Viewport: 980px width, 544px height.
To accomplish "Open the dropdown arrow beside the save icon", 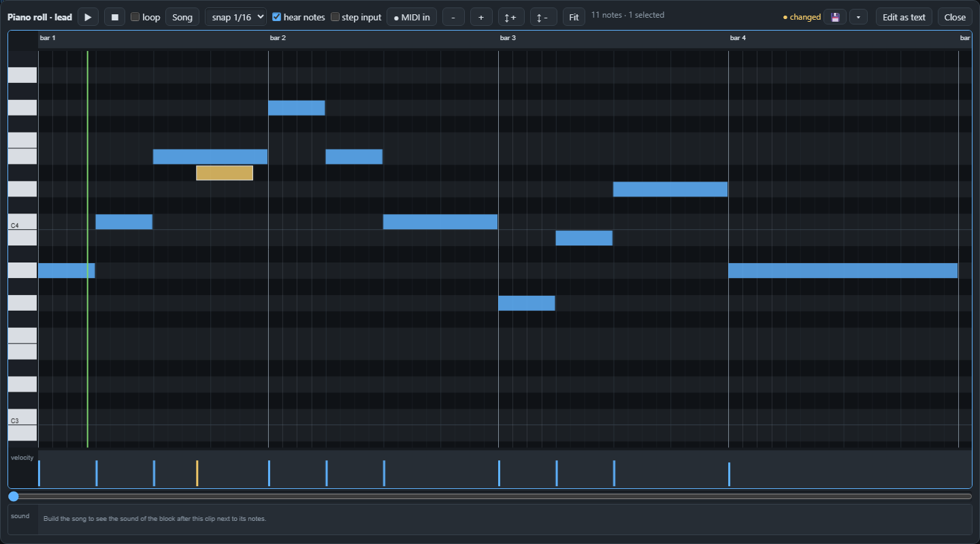I will coord(858,17).
